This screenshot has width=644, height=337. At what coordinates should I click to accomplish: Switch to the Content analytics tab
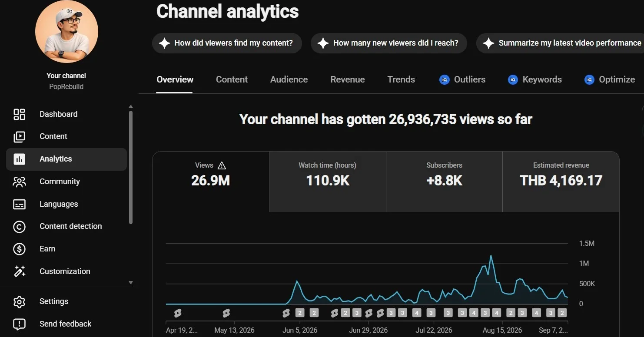(232, 80)
